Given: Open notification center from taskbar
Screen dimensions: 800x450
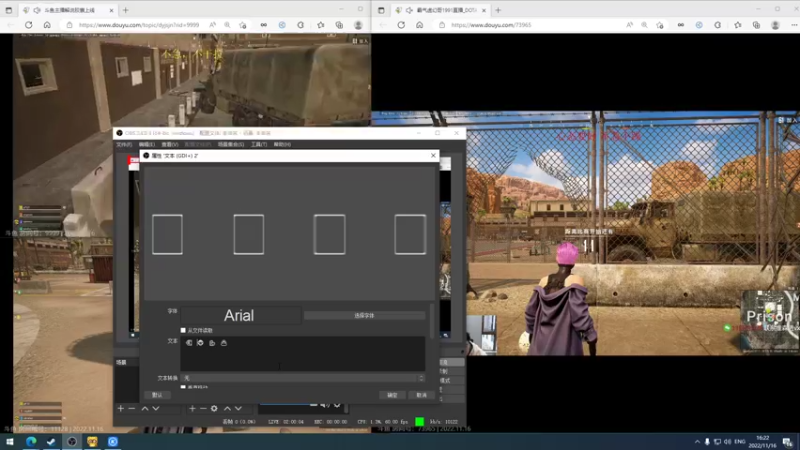Looking at the screenshot, I should click(x=788, y=442).
